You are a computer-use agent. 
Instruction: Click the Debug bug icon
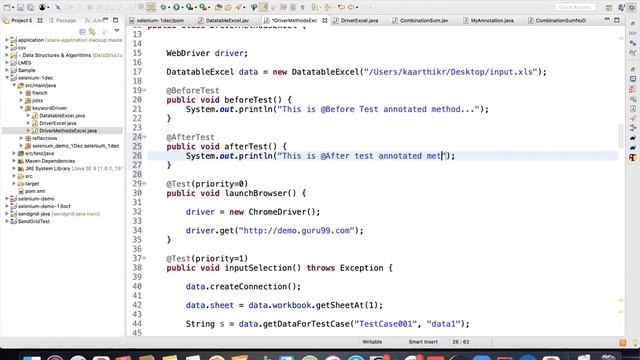(163, 7)
